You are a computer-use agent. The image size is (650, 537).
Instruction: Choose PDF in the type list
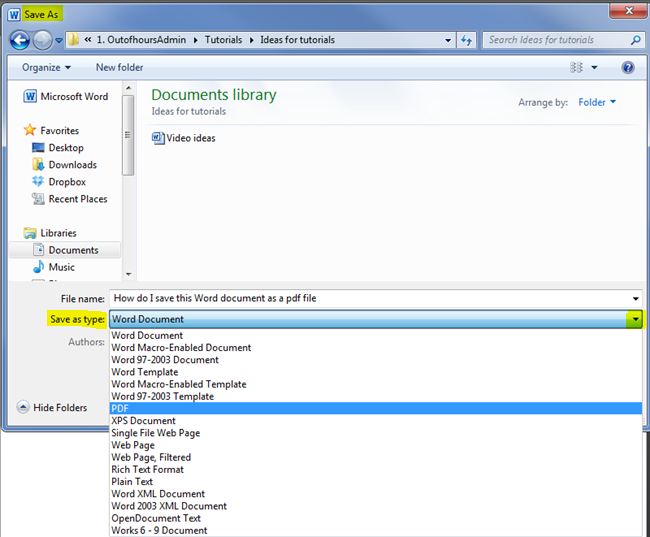click(376, 408)
